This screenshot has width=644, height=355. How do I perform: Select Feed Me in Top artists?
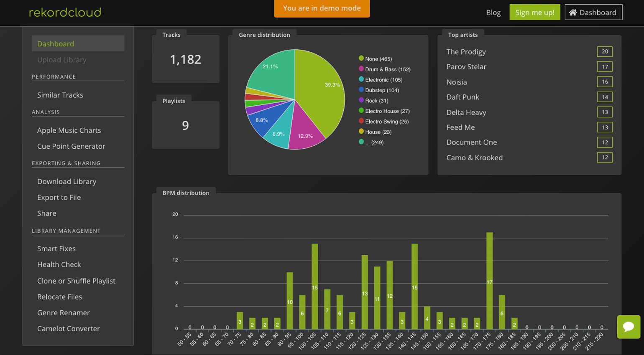[x=460, y=127]
